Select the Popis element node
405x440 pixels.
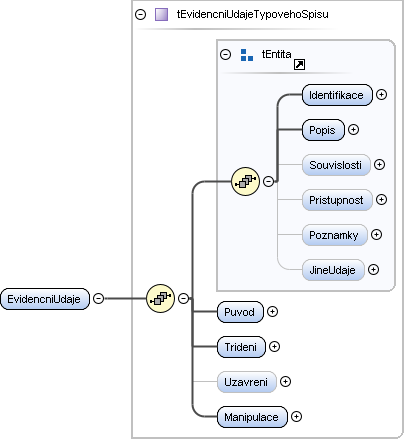pyautogui.click(x=323, y=130)
